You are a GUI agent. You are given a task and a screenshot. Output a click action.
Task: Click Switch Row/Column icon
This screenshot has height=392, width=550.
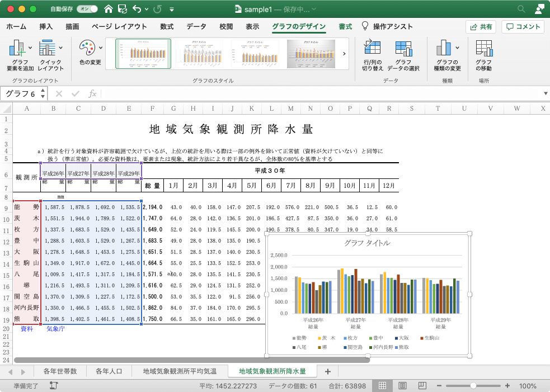pos(372,48)
